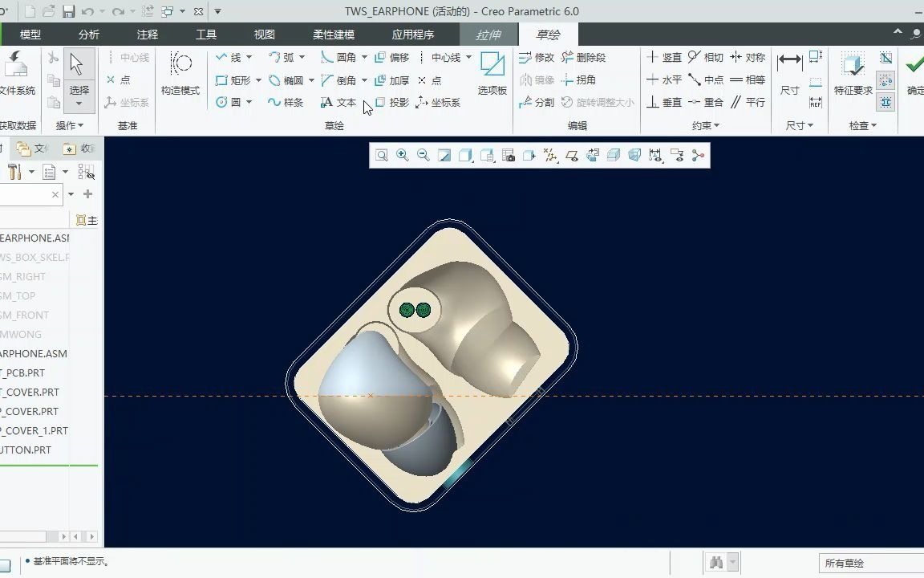Choose the 倒角 (Chamfer) tool

coord(338,79)
